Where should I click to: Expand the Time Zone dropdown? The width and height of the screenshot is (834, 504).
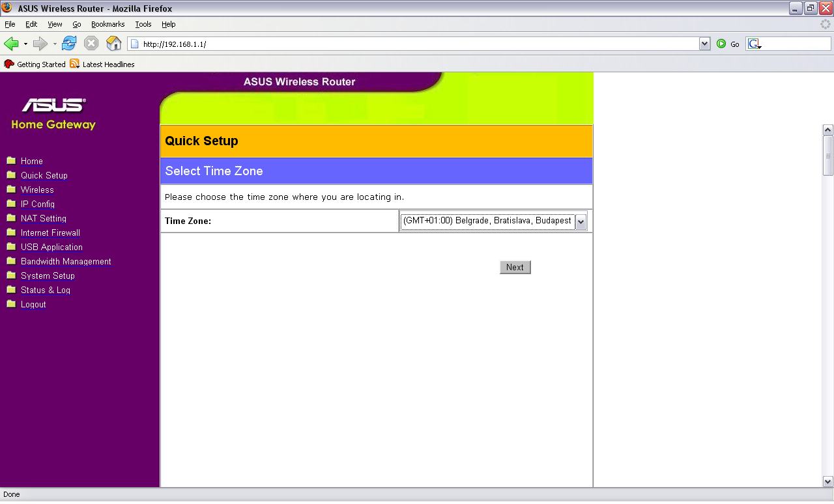pos(581,221)
